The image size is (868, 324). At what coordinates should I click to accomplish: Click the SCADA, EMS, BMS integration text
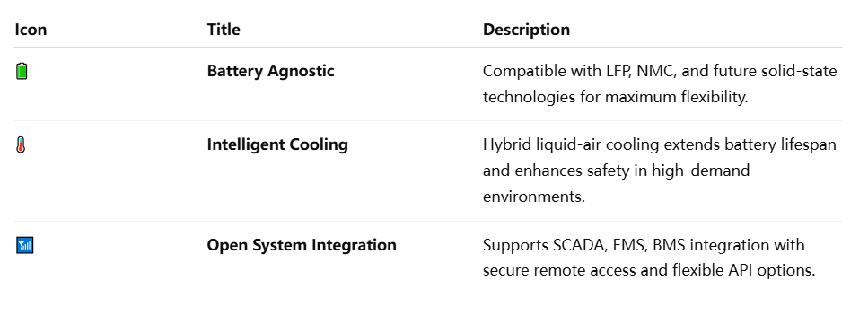(x=644, y=245)
